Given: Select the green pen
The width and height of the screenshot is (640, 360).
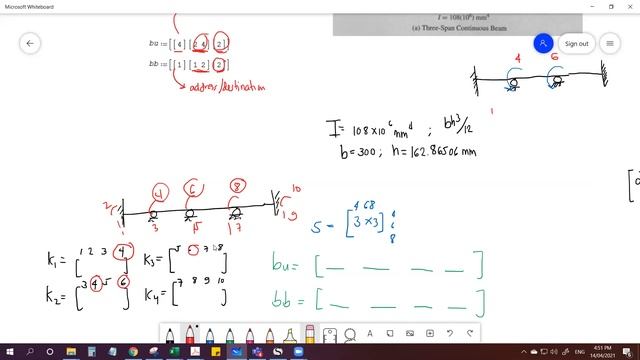Looking at the screenshot, I should click(x=230, y=335).
